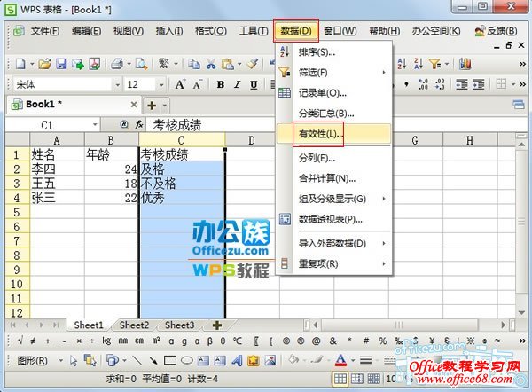Decrease font size with small A icon
The width and height of the screenshot is (532, 392).
pos(197,84)
